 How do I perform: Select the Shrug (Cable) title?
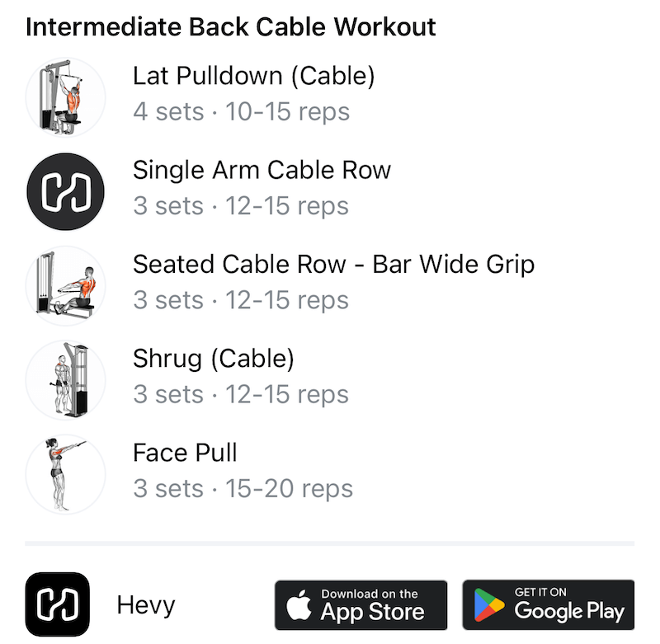click(214, 359)
